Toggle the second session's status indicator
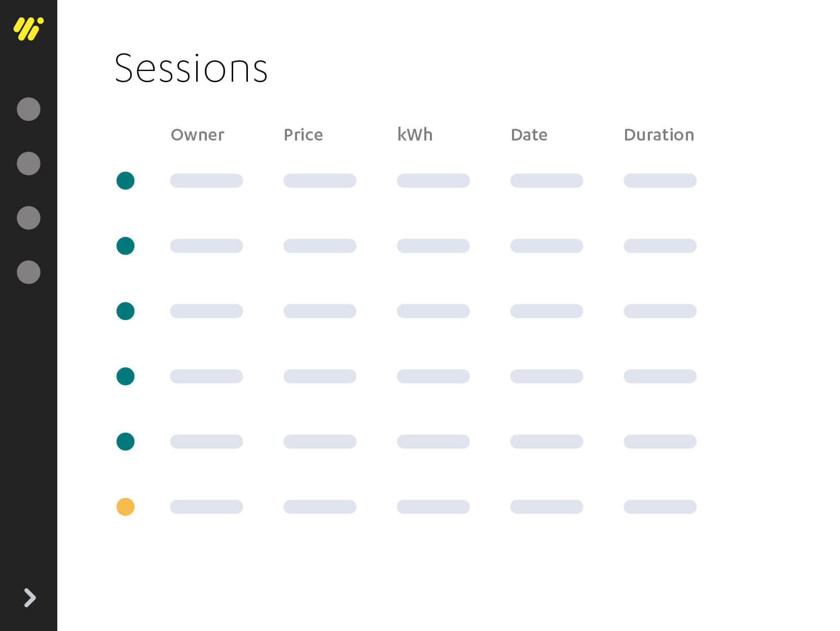 [x=126, y=246]
